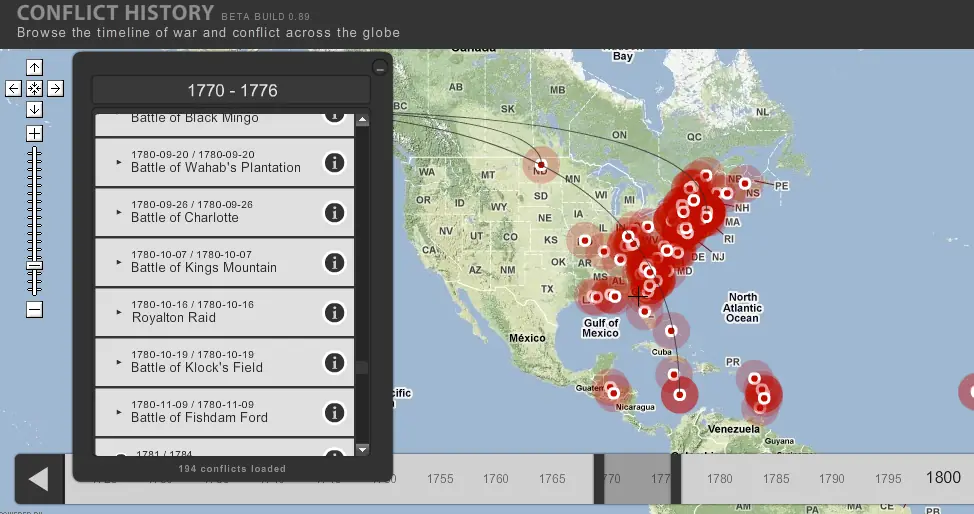The width and height of the screenshot is (974, 514).
Task: Click the conflict marker near Nova Scotia
Action: 744,183
